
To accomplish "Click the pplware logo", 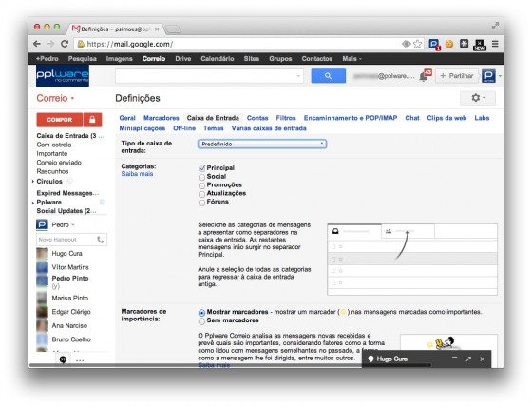I will (x=63, y=76).
